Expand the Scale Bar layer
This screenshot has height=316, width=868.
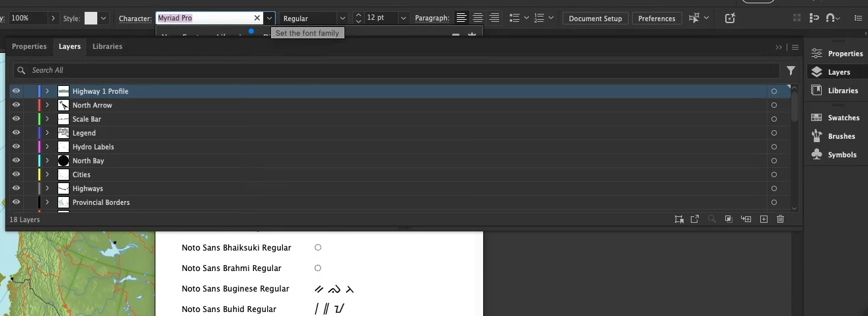pos(47,119)
